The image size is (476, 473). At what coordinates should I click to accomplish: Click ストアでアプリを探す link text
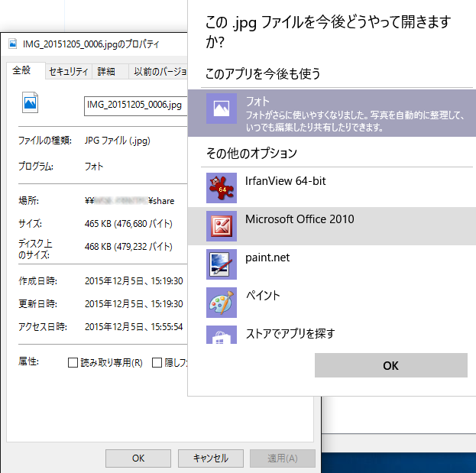coord(290,334)
